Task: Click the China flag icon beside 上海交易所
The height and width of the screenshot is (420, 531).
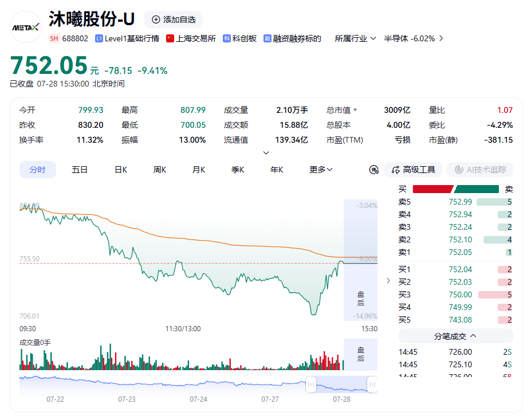Action: click(170, 38)
